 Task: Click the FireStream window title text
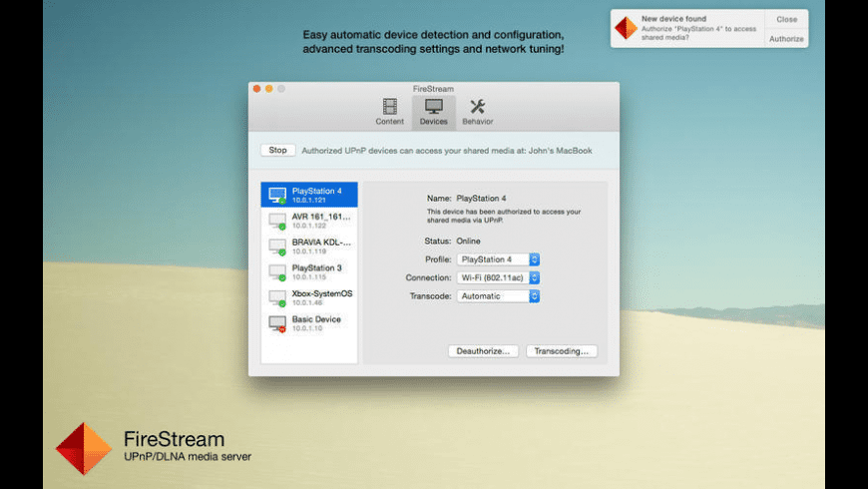(x=433, y=89)
